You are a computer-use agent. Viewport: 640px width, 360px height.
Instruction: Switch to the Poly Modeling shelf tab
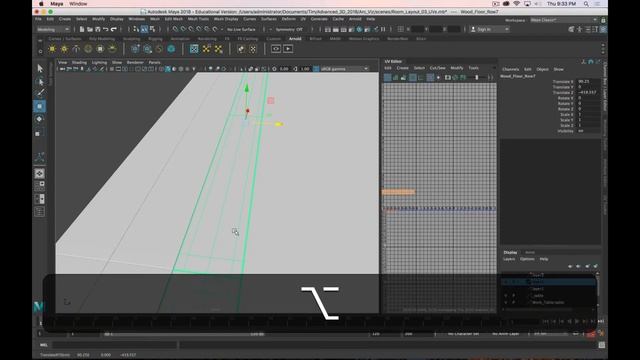click(x=102, y=39)
